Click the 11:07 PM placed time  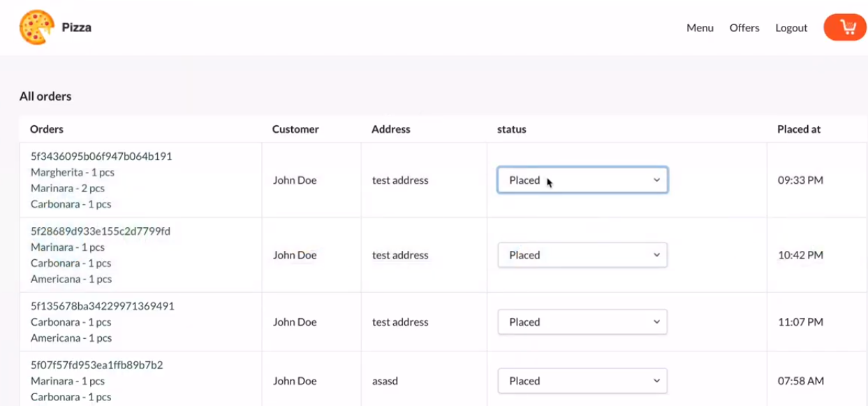(x=800, y=322)
